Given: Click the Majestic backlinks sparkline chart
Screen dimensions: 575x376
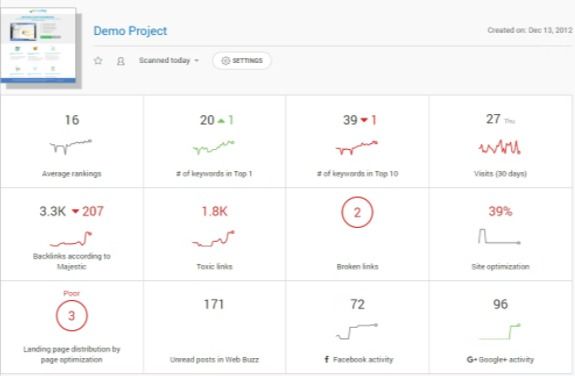Looking at the screenshot, I should click(71, 238).
